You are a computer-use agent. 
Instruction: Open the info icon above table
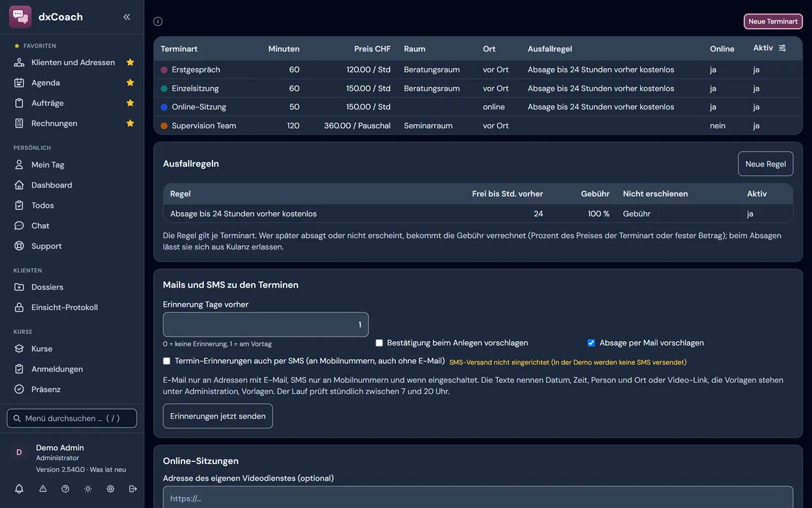[158, 22]
